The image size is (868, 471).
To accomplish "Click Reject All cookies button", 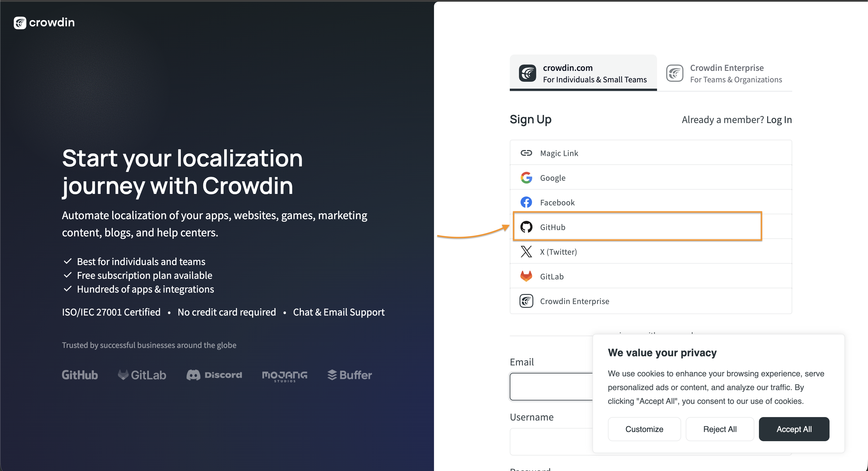I will coord(720,429).
